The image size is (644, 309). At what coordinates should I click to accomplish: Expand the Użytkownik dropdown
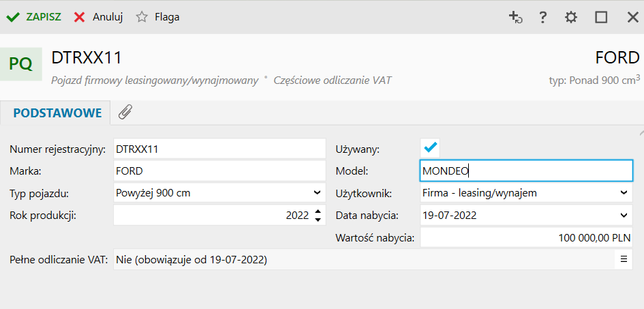624,192
